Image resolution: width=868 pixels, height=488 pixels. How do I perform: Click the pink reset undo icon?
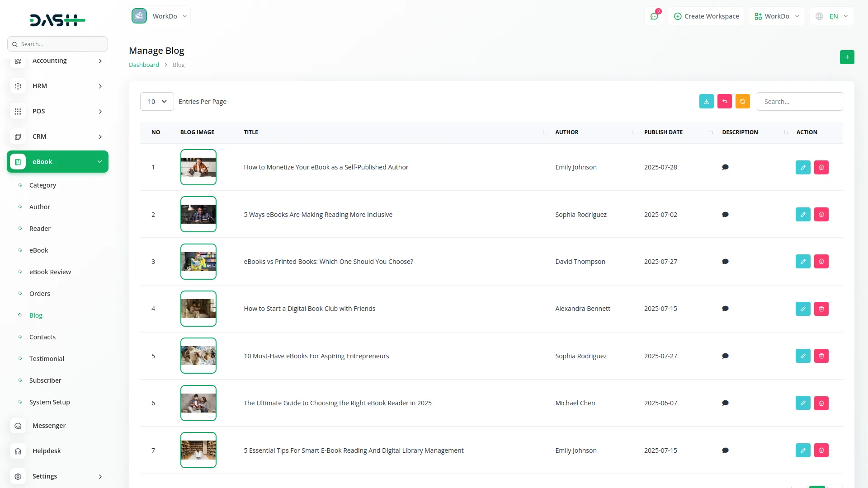pos(724,102)
